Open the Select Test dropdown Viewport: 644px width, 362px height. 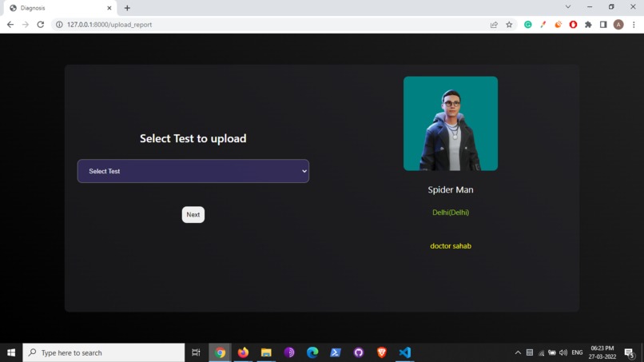(x=193, y=171)
